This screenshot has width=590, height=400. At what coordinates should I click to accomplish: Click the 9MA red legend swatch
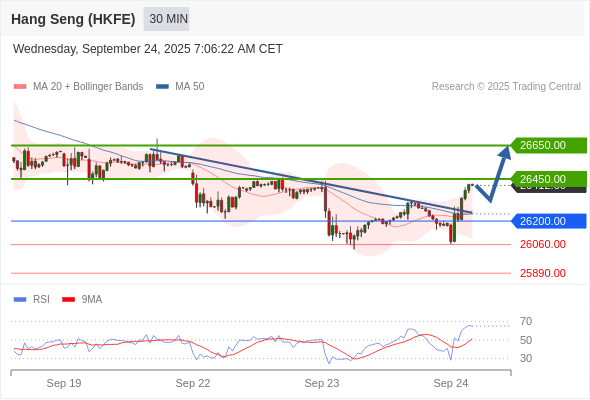[x=68, y=300]
